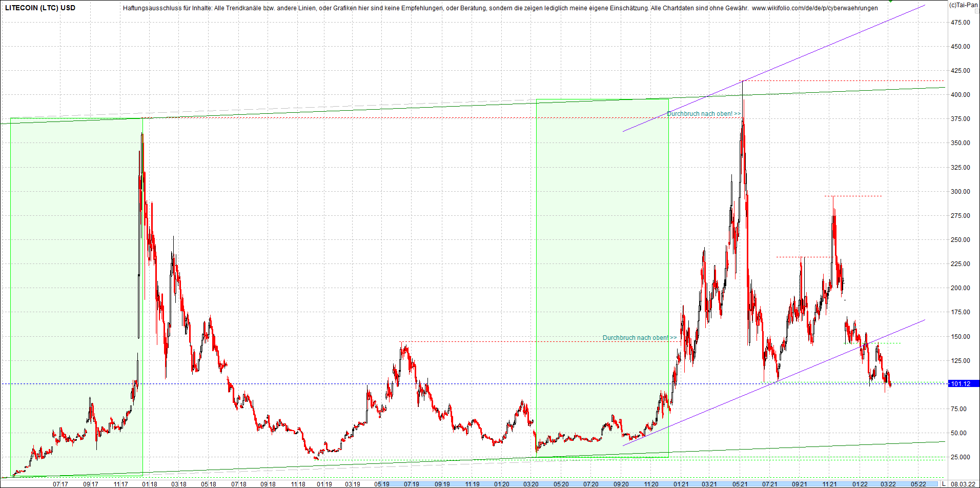This screenshot has height=488, width=980.
Task: Select lower Durchbruch nach oben annotation
Action: click(x=640, y=338)
